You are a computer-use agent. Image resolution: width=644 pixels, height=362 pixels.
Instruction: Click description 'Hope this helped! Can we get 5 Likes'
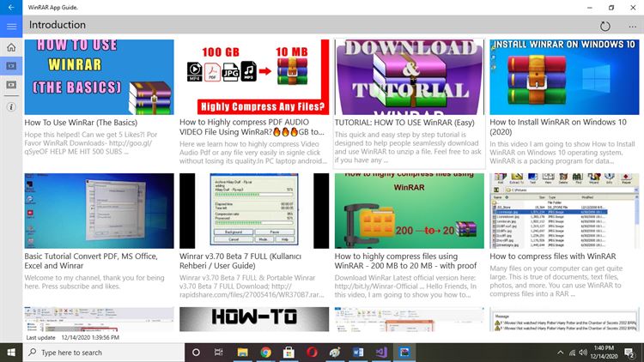pyautogui.click(x=91, y=143)
